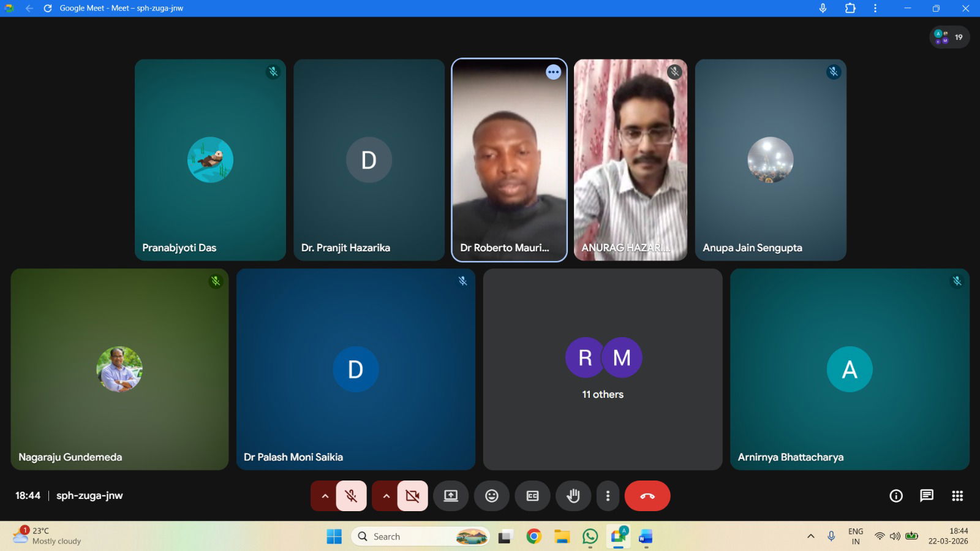The width and height of the screenshot is (980, 551).
Task: Open the activities grid icon
Action: coord(957,496)
